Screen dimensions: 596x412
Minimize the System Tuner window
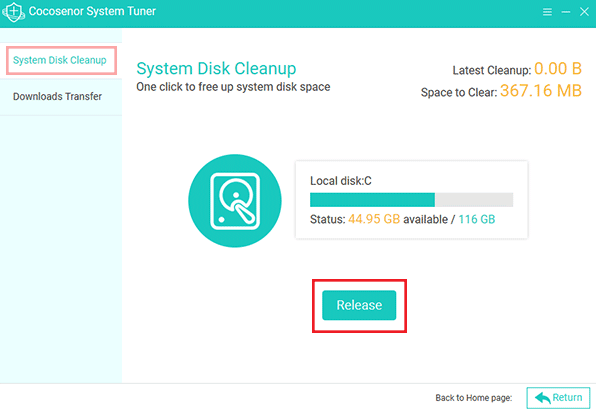[x=566, y=12]
